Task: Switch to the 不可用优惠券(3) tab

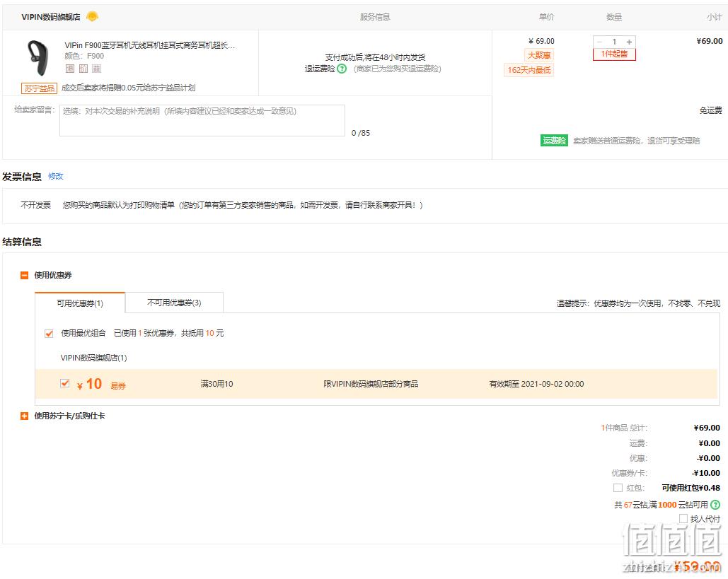Action: pos(174,303)
